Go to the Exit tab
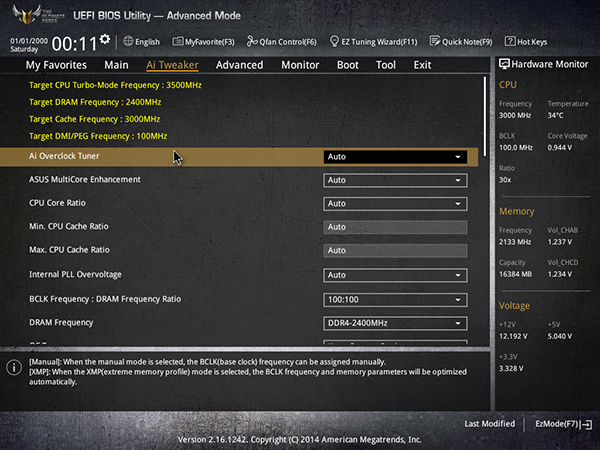 (x=422, y=65)
